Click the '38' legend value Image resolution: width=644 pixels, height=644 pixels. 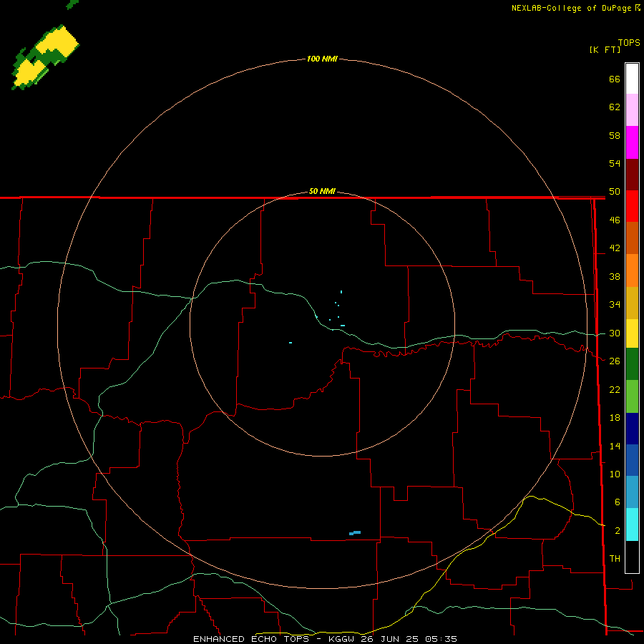pos(615,277)
